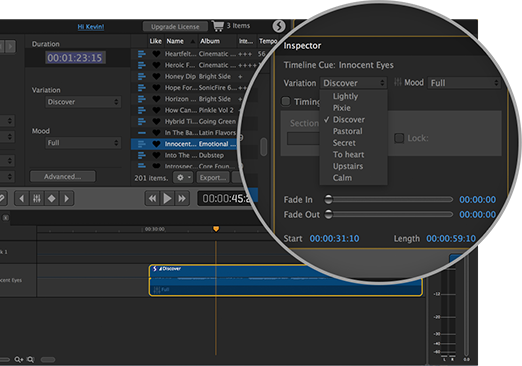Open left panel Mood dropdown showing Full

[83, 143]
